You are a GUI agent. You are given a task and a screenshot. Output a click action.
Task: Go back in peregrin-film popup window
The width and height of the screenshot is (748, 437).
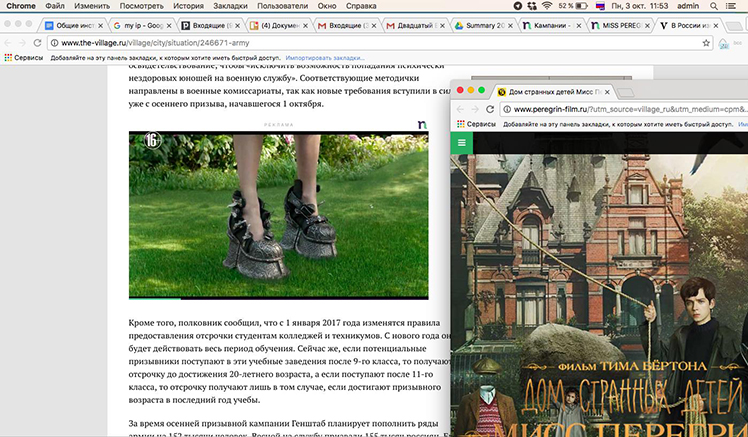pos(460,109)
